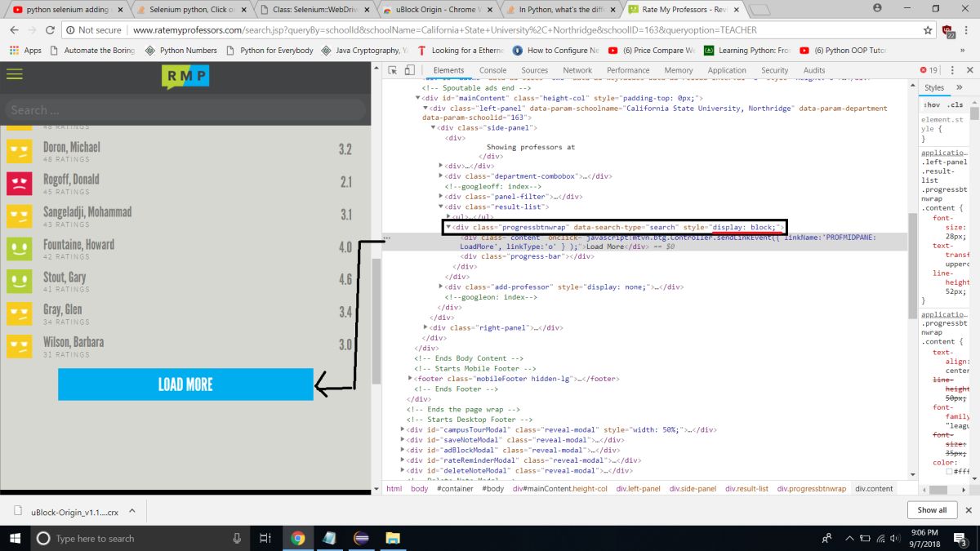Open the Apps bookmarks shortcut

click(24, 50)
